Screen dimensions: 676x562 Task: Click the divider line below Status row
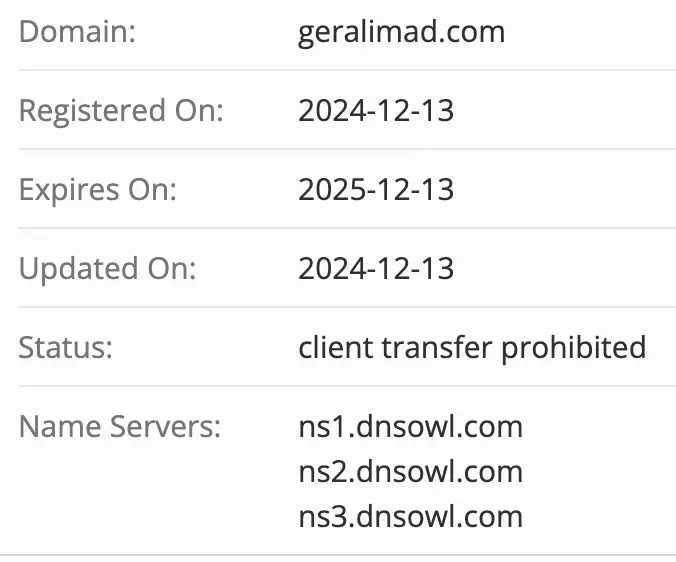pyautogui.click(x=338, y=386)
